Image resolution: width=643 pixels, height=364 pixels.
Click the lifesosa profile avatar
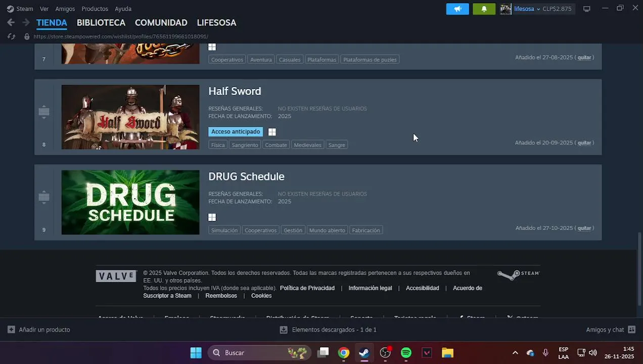tap(506, 9)
